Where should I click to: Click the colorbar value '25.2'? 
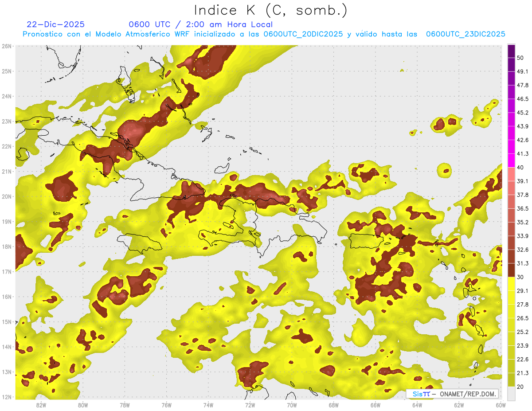point(522,332)
